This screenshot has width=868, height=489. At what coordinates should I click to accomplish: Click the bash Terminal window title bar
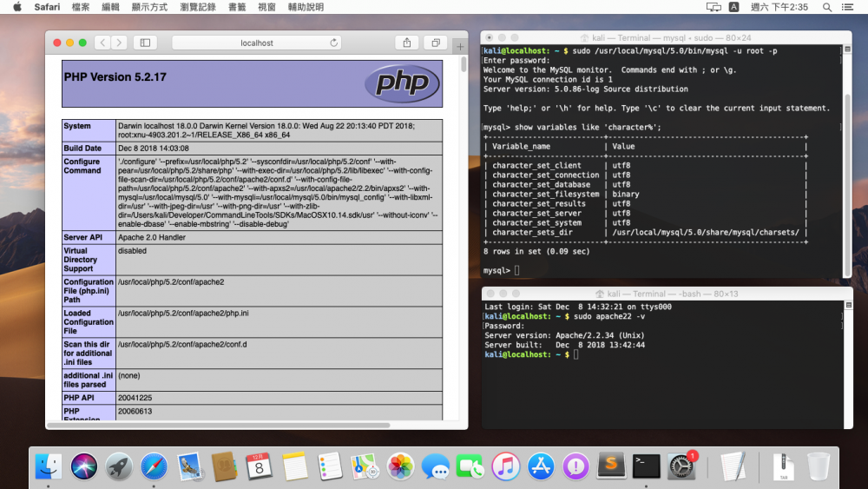[x=667, y=294]
